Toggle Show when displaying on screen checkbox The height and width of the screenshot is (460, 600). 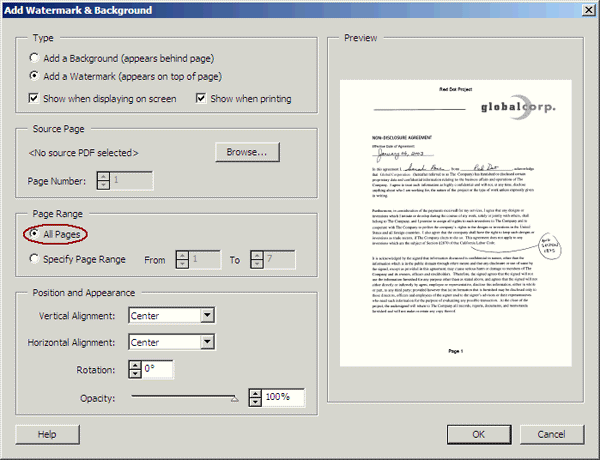click(36, 99)
